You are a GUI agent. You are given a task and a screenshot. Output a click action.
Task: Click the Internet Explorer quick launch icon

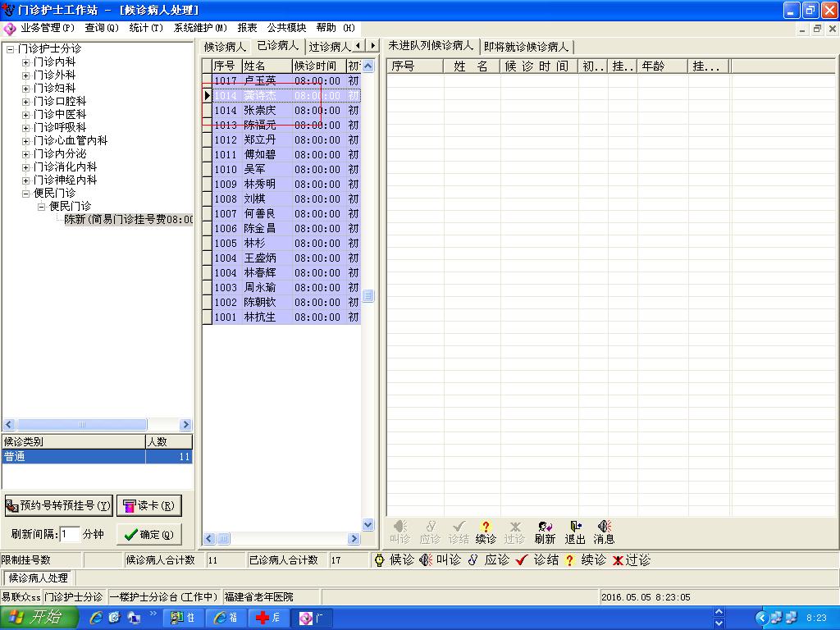tap(96, 618)
